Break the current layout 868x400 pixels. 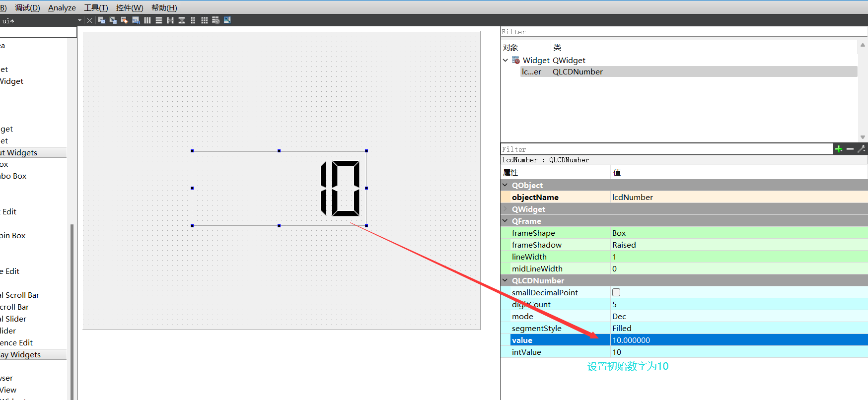click(x=216, y=20)
